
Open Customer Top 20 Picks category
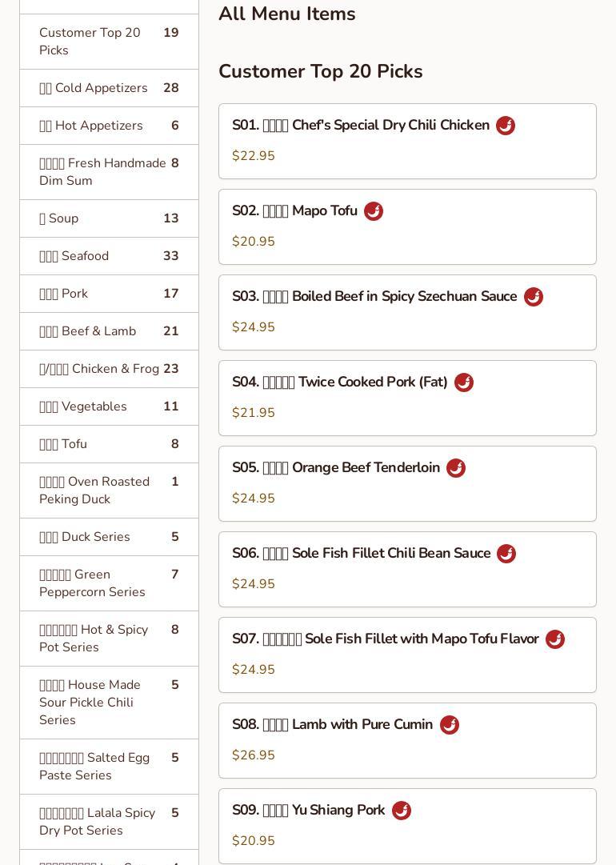pyautogui.click(x=109, y=42)
